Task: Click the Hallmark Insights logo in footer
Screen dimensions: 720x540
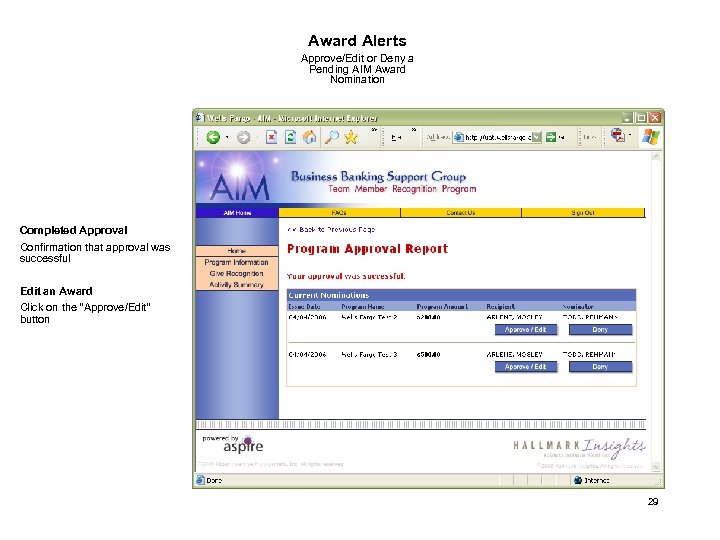Action: pos(579,447)
